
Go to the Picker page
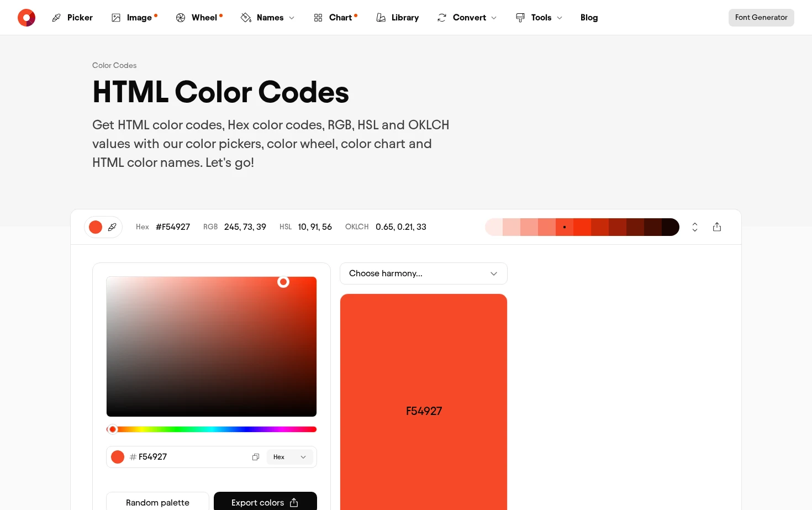(72, 18)
